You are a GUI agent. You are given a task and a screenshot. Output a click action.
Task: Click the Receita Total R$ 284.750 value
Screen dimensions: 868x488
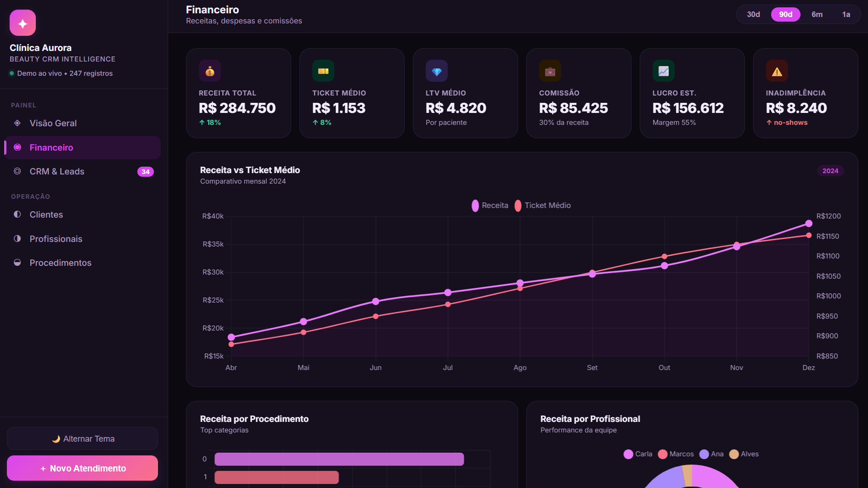point(237,108)
